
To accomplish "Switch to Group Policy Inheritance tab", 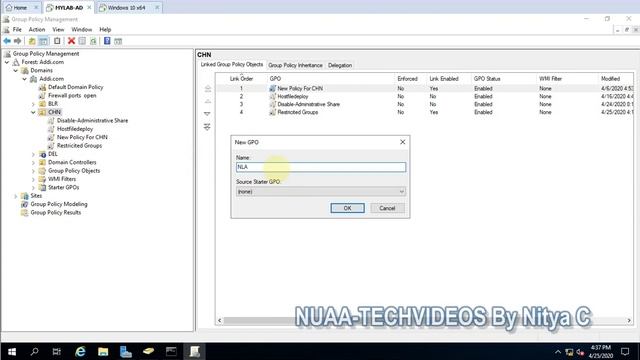I will 295,65.
